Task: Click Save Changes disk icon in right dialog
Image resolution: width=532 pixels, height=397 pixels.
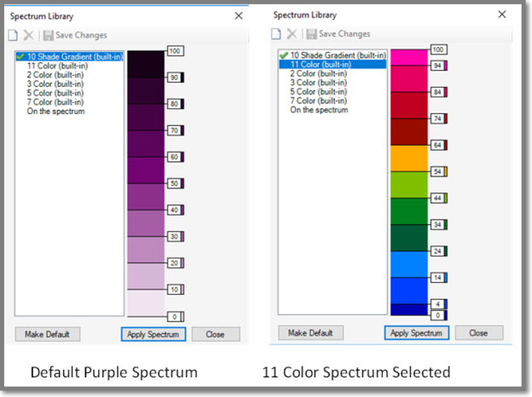Action: (x=311, y=34)
